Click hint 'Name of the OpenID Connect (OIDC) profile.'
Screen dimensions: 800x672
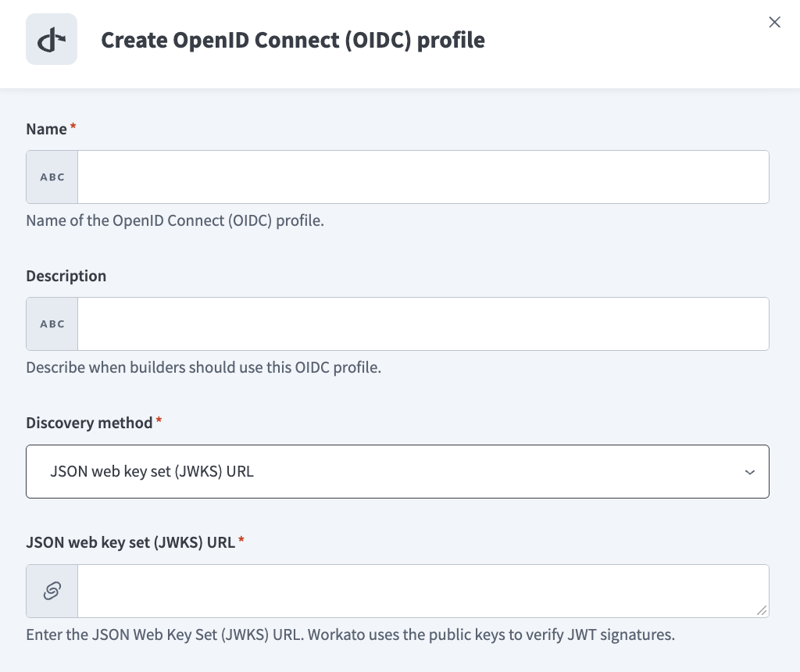[x=175, y=221]
